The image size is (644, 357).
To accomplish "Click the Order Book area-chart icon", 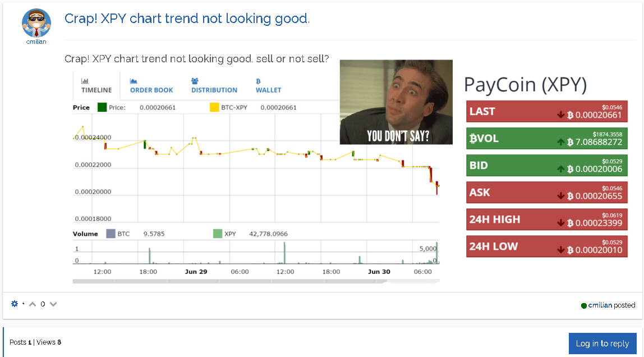I will tap(134, 81).
